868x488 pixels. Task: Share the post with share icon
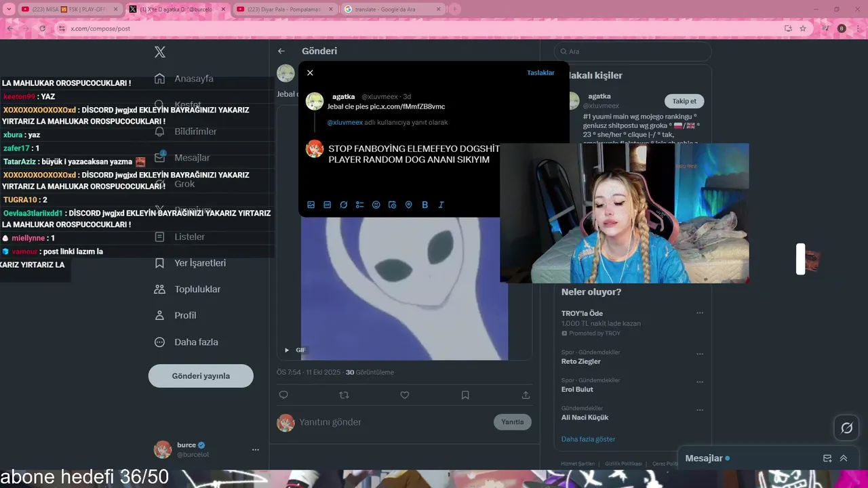coord(526,395)
